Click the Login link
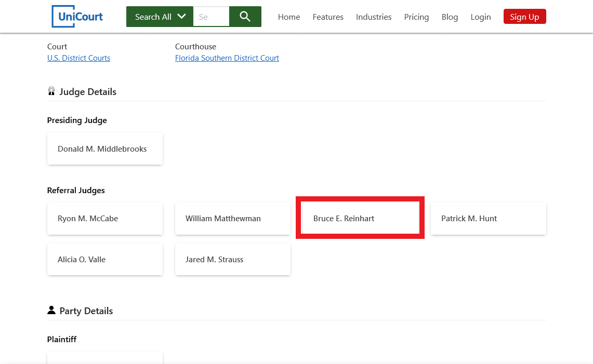Viewport: 593px width, 364px height. (x=481, y=17)
